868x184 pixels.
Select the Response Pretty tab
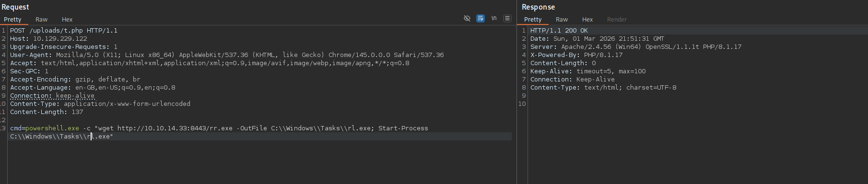point(533,19)
